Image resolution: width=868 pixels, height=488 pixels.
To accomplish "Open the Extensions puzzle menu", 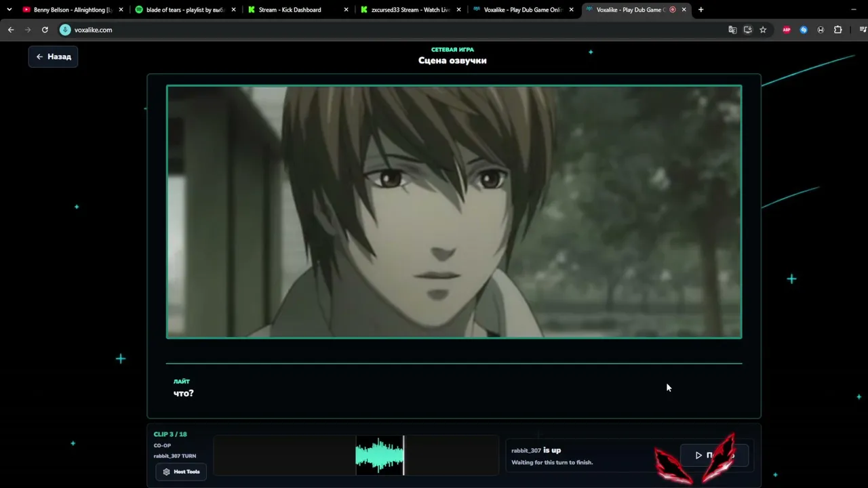I will [x=837, y=30].
